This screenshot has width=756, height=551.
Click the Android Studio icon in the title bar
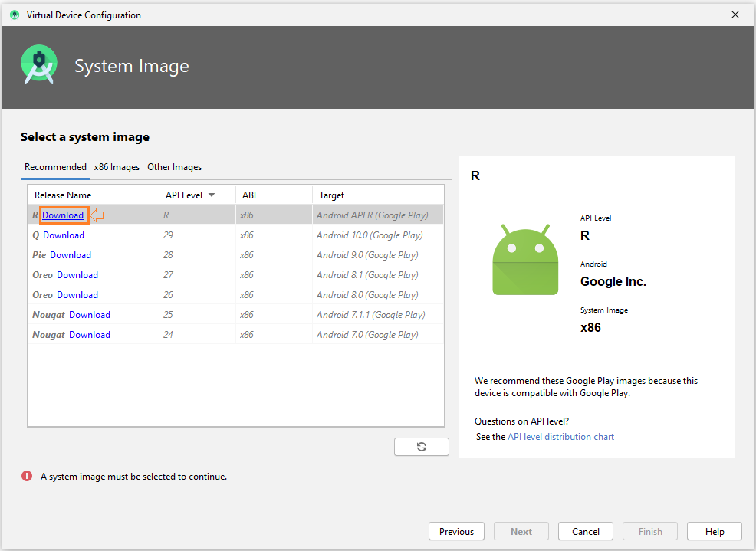15,15
